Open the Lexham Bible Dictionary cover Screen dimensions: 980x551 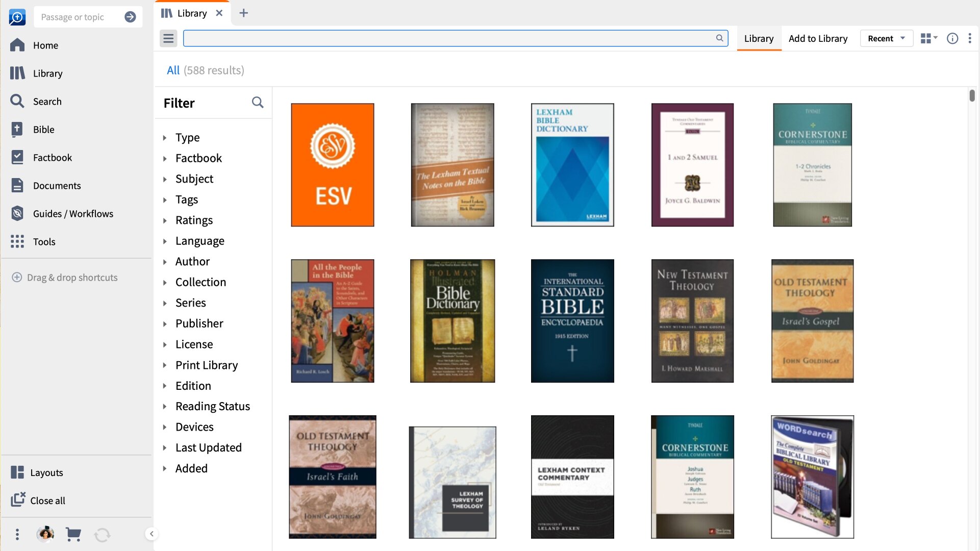(572, 165)
